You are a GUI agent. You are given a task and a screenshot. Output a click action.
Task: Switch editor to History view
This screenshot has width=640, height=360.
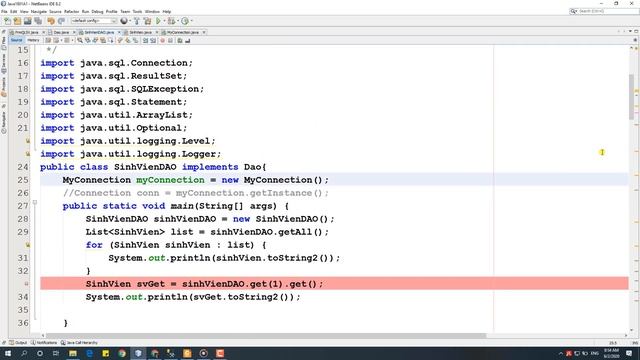(x=33, y=40)
